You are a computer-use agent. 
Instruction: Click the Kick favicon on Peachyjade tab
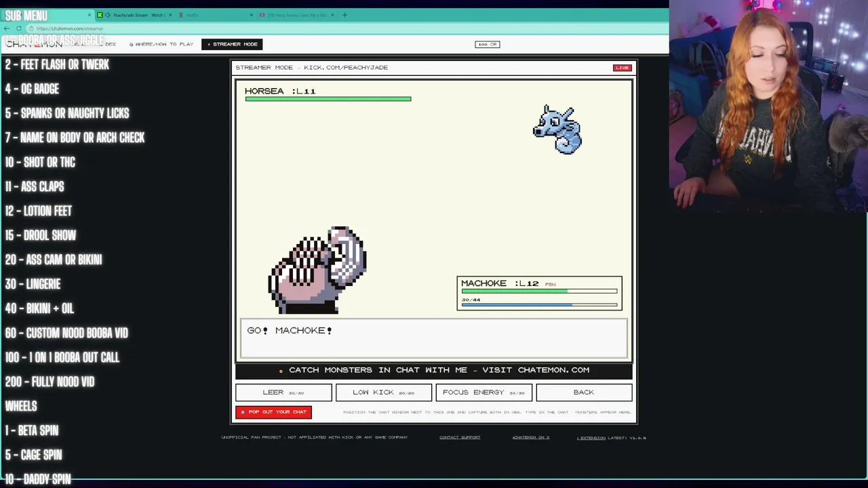click(x=100, y=15)
